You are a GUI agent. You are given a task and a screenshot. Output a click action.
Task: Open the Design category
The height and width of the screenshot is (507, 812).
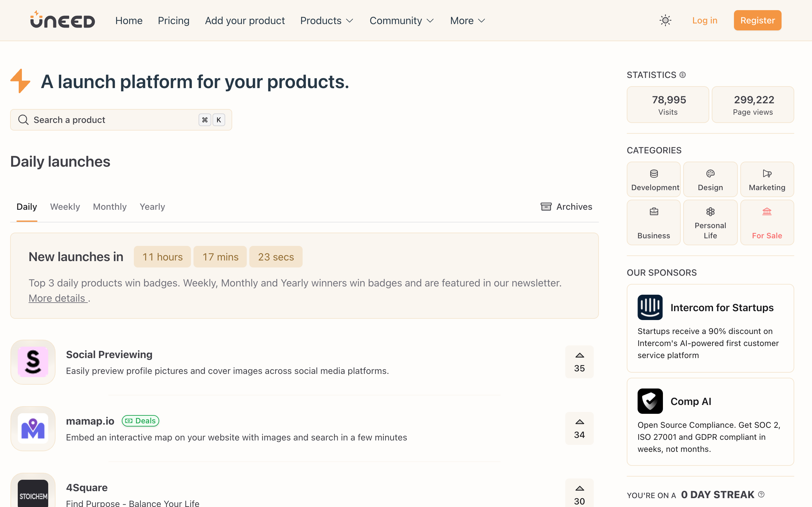(710, 179)
